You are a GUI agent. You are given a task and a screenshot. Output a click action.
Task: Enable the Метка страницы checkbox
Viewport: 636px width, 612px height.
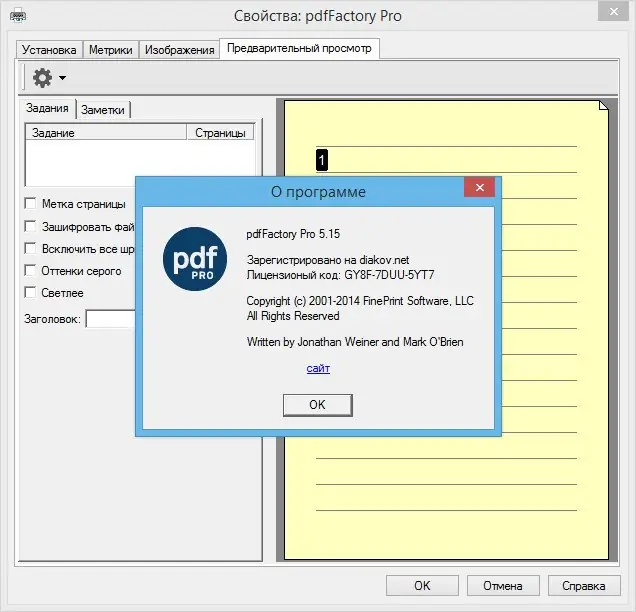pyautogui.click(x=30, y=204)
